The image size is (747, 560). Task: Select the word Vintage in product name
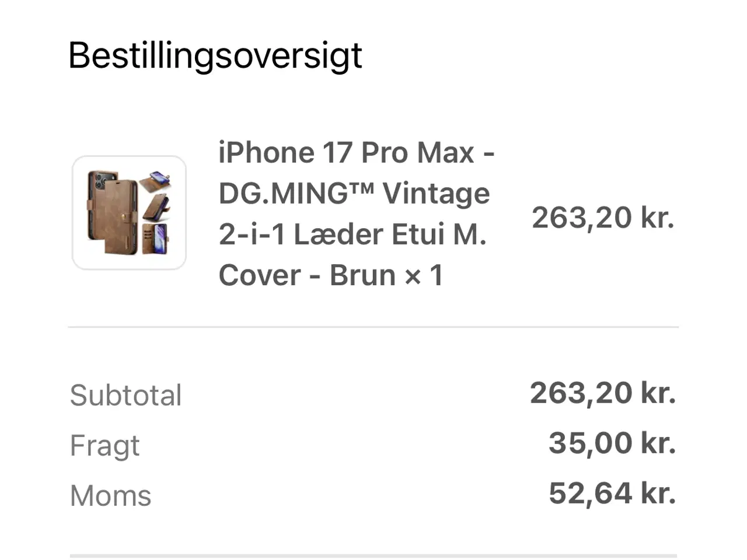pos(436,194)
